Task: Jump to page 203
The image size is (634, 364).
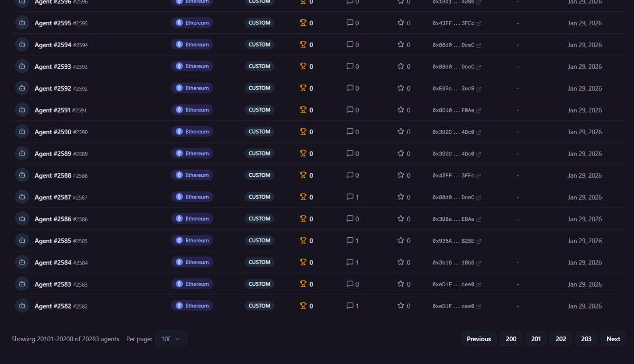Action: (586, 339)
